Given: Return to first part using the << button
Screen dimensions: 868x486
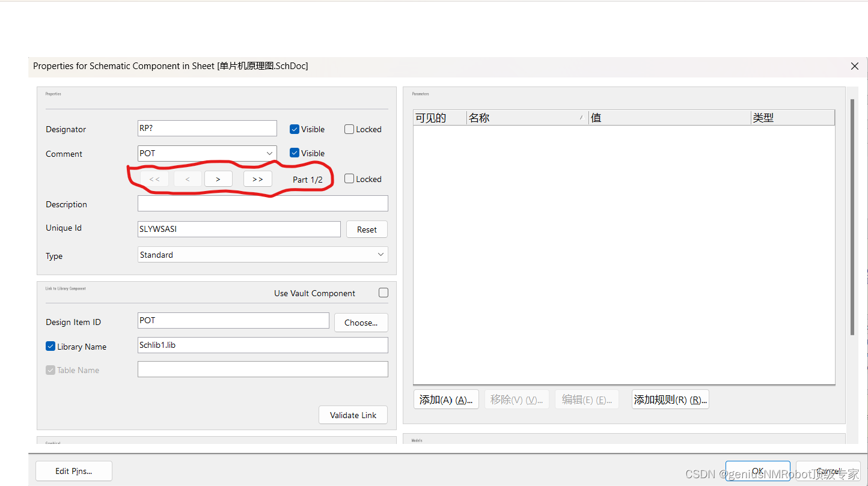Looking at the screenshot, I should (x=154, y=178).
